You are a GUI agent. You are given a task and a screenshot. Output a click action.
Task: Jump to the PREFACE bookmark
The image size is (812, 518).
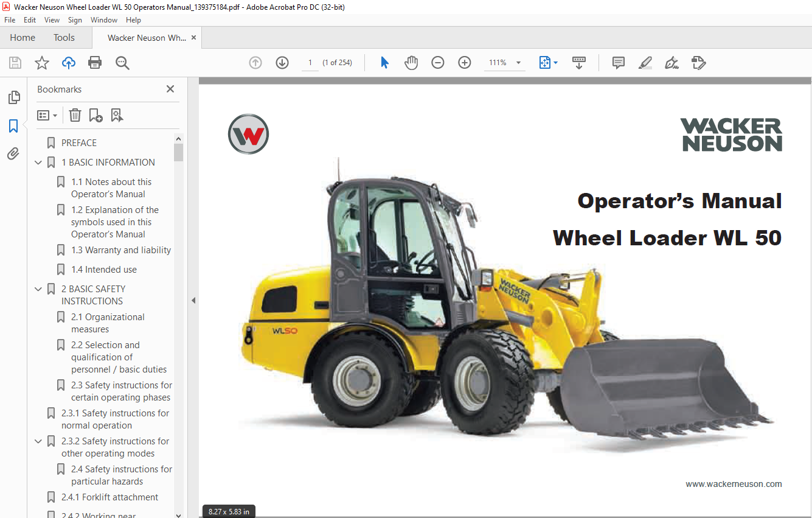point(79,143)
